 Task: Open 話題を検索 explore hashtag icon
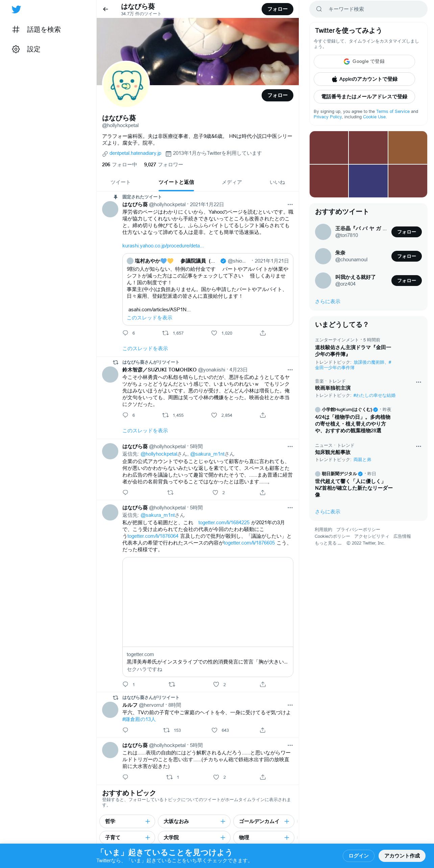(16, 29)
